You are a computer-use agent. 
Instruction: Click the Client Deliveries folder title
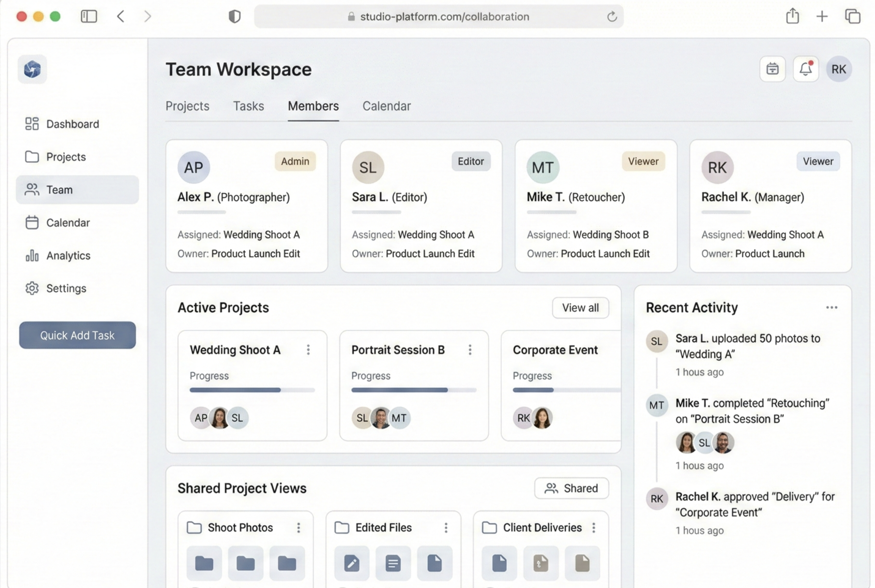542,528
